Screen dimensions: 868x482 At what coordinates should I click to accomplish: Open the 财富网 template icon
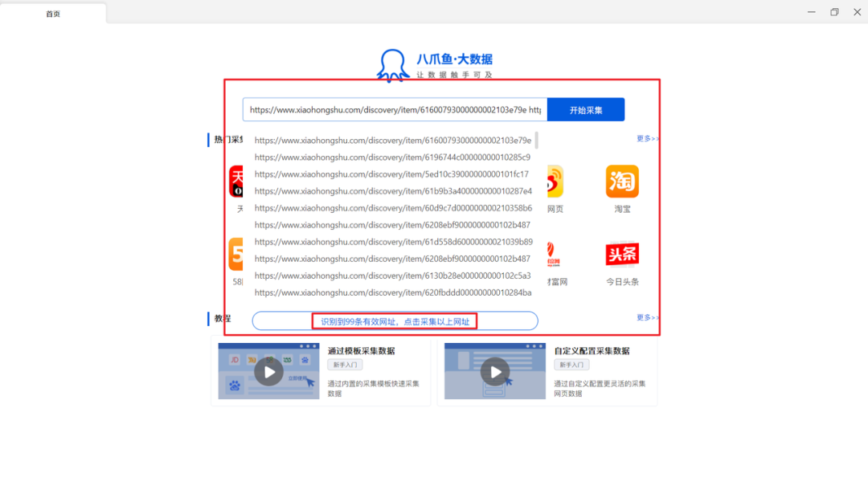(x=554, y=255)
